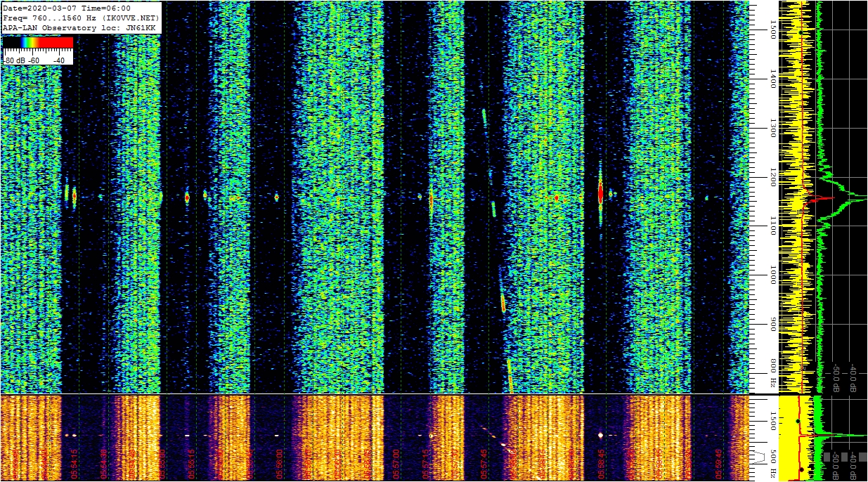868x482 pixels.
Task: Select the 05:57:15 time marker
Action: coord(426,464)
